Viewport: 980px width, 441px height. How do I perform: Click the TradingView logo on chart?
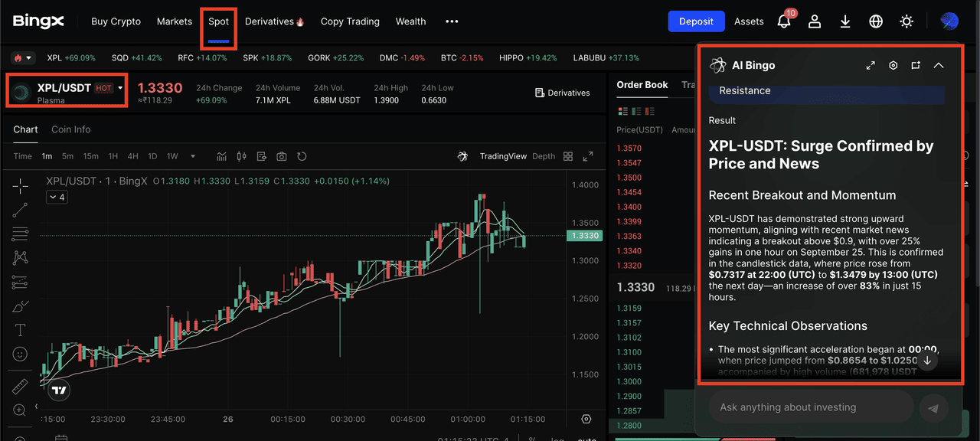[x=59, y=390]
